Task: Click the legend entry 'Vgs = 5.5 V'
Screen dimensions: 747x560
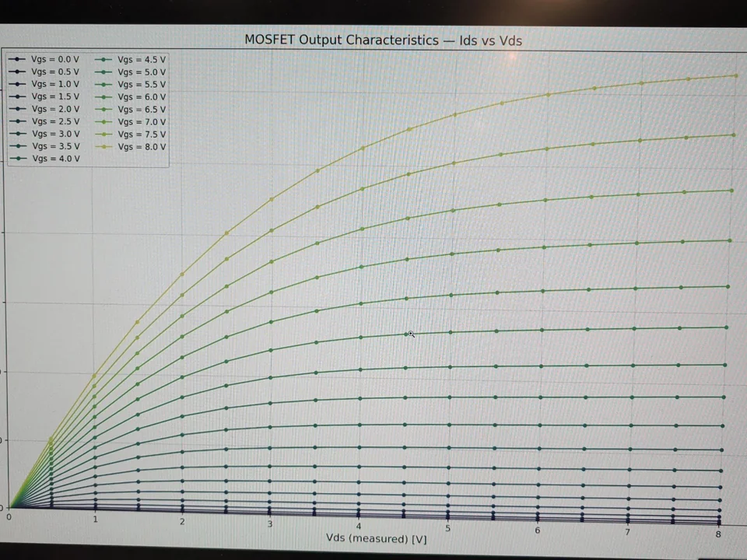Action: [130, 84]
